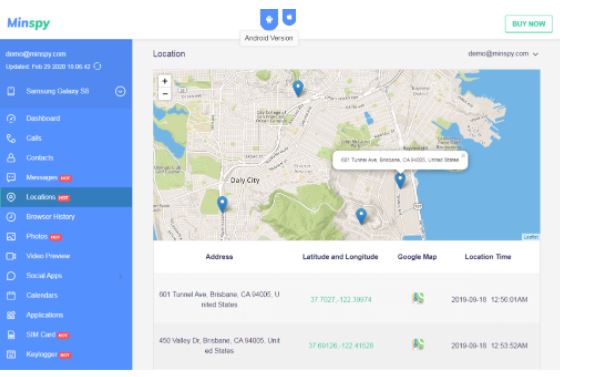Click the Location Time column header
Screen dimensions: 594x377
[488, 257]
